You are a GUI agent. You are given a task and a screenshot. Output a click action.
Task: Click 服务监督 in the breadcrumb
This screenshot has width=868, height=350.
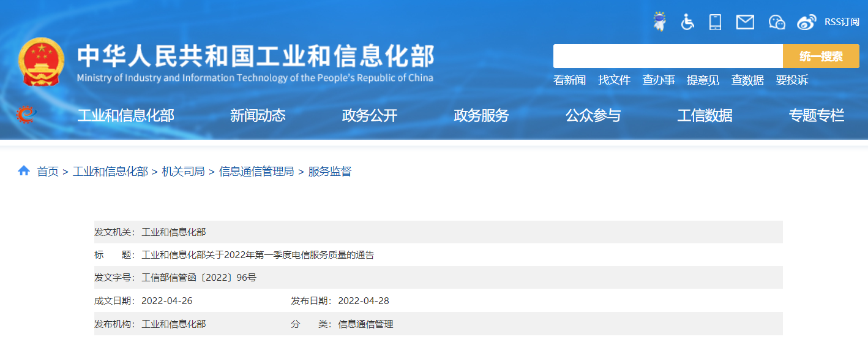[x=330, y=172]
